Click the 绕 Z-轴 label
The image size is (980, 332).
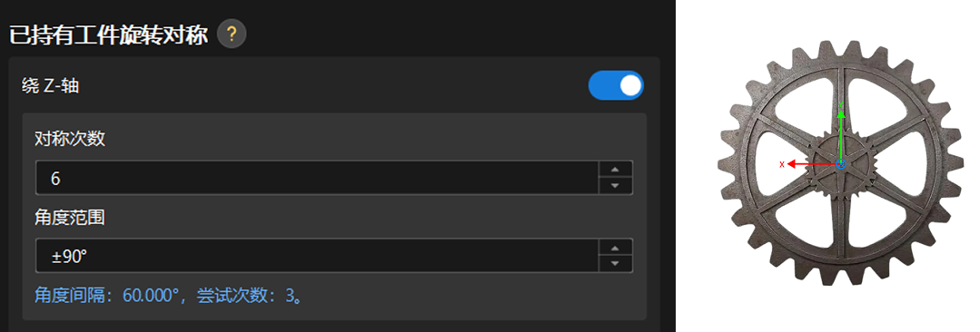pyautogui.click(x=51, y=87)
